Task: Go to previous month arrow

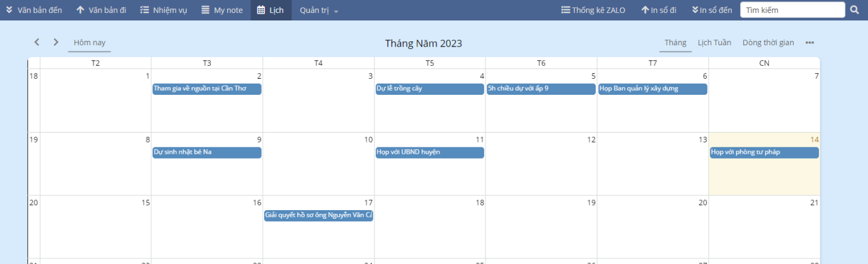Action: [x=37, y=42]
